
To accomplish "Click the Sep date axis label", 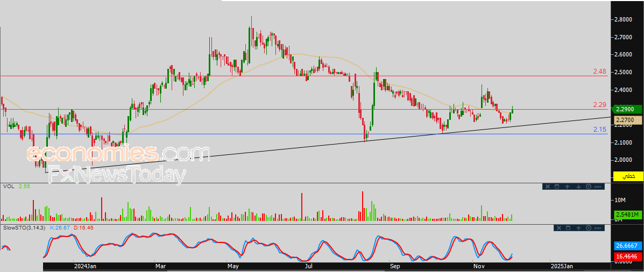I will tap(395, 267).
